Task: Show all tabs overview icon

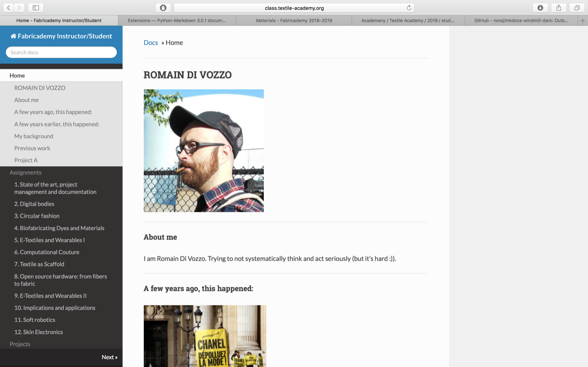Action: point(577,8)
